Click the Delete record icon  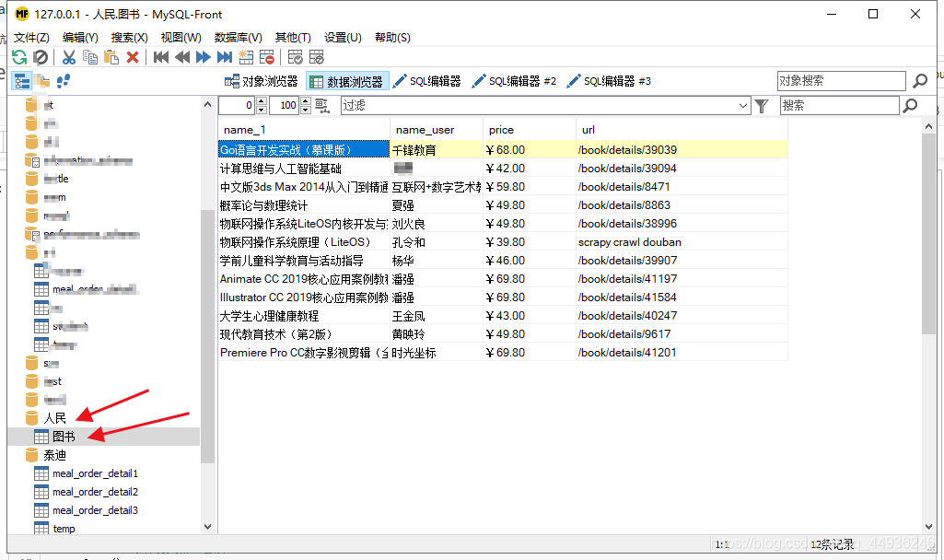267,57
